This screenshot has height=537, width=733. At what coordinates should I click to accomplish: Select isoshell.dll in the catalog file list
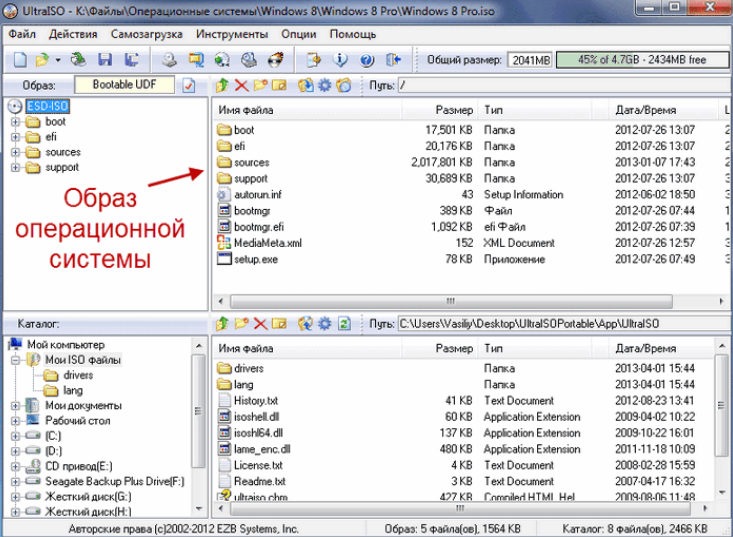(x=257, y=416)
